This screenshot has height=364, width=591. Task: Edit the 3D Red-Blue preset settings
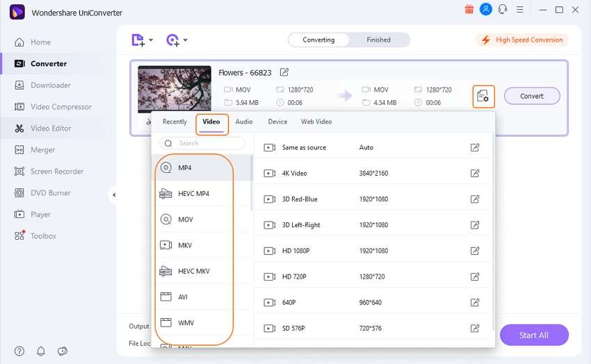(x=475, y=199)
